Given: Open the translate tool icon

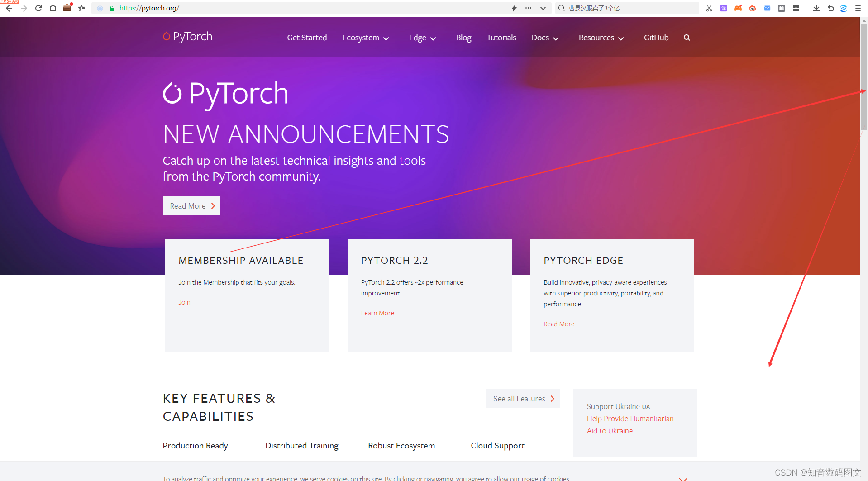Looking at the screenshot, I should 723,8.
